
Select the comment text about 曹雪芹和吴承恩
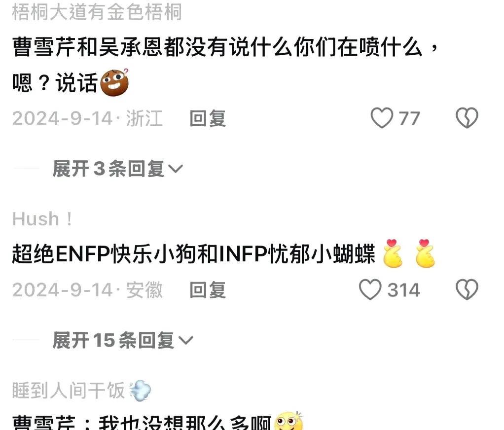pos(225,65)
